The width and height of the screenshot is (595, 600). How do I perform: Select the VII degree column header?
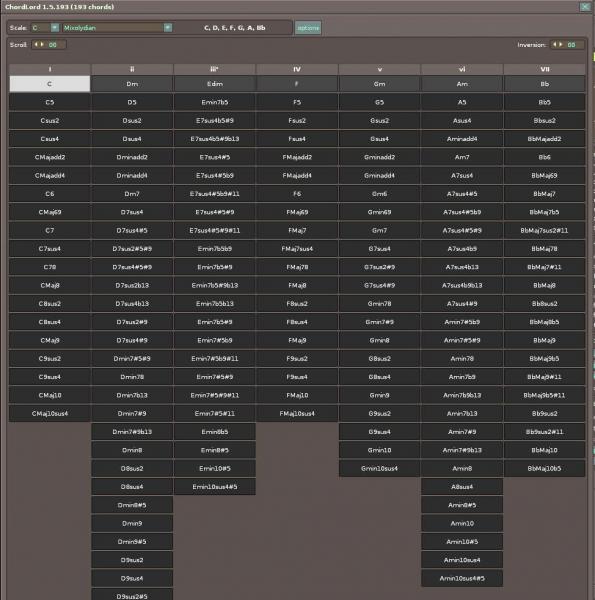pyautogui.click(x=544, y=69)
